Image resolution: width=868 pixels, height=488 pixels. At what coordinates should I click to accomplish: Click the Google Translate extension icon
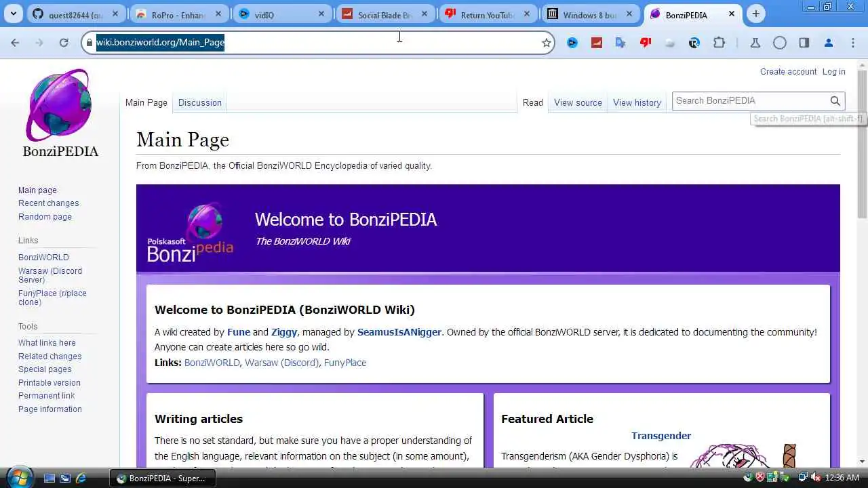(620, 43)
